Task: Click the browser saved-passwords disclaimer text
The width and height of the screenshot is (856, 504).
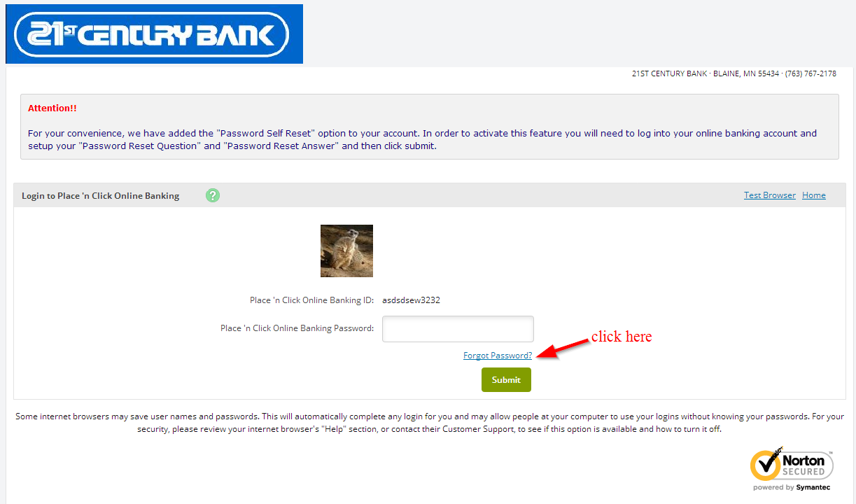Action: pos(429,423)
